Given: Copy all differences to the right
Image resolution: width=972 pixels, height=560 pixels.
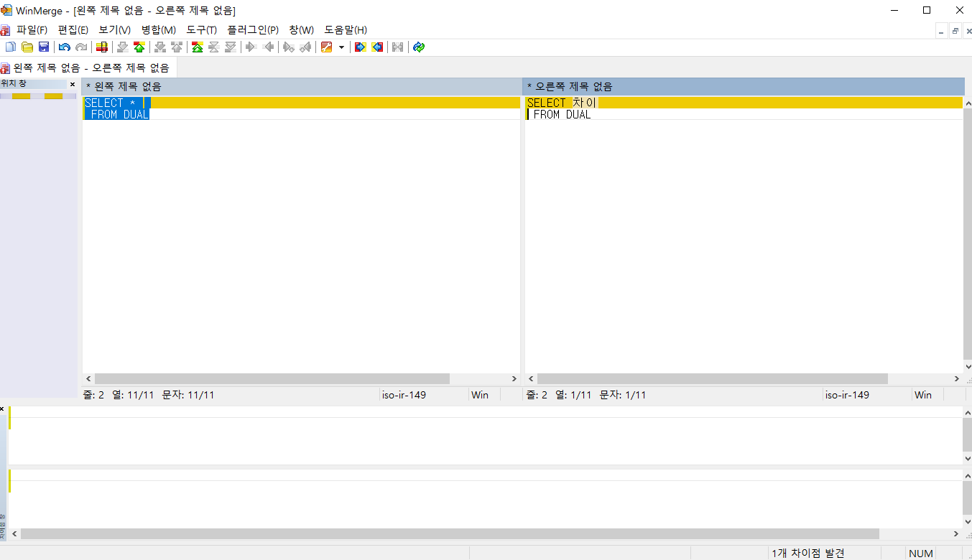Looking at the screenshot, I should (x=361, y=47).
